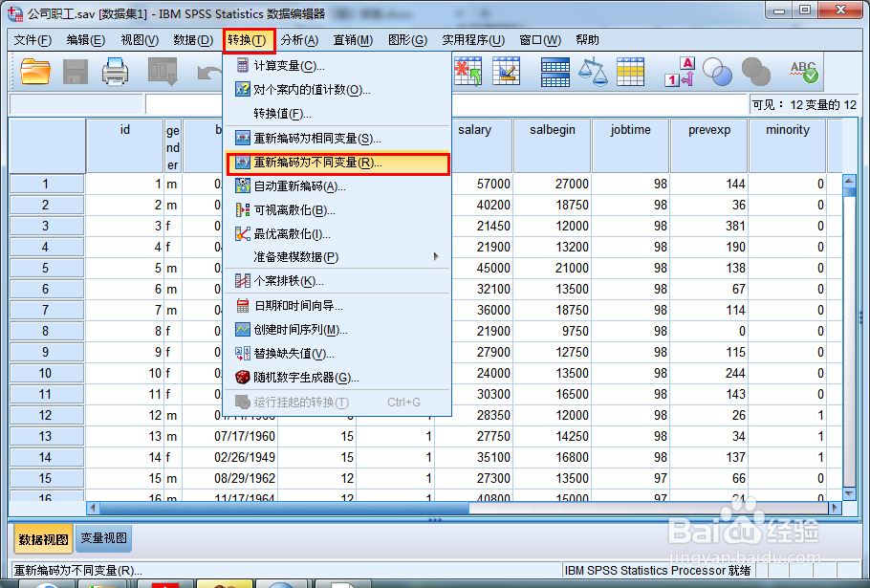Click the vertical scrollbar down arrow
This screenshot has width=870, height=588.
pyautogui.click(x=849, y=493)
